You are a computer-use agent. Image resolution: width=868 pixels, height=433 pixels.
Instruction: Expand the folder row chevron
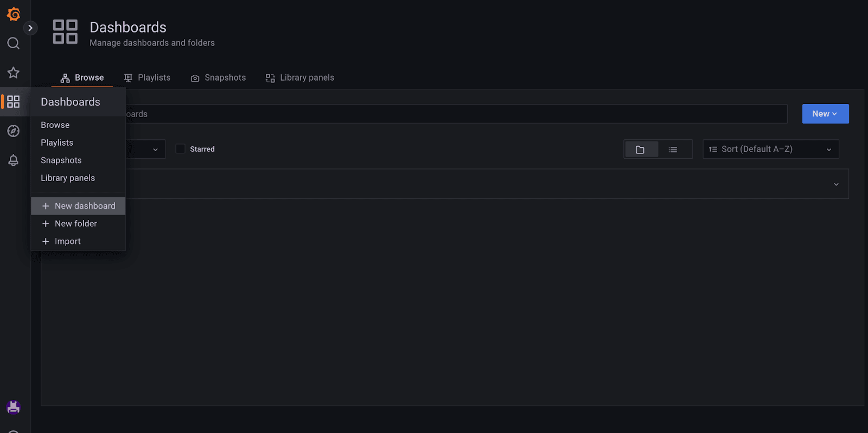click(x=836, y=184)
